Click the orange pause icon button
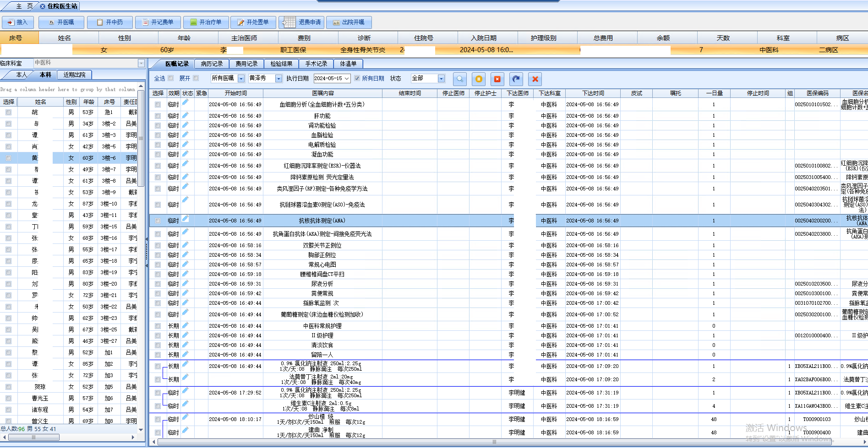Image resolution: width=868 pixels, height=448 pixels. coord(479,79)
